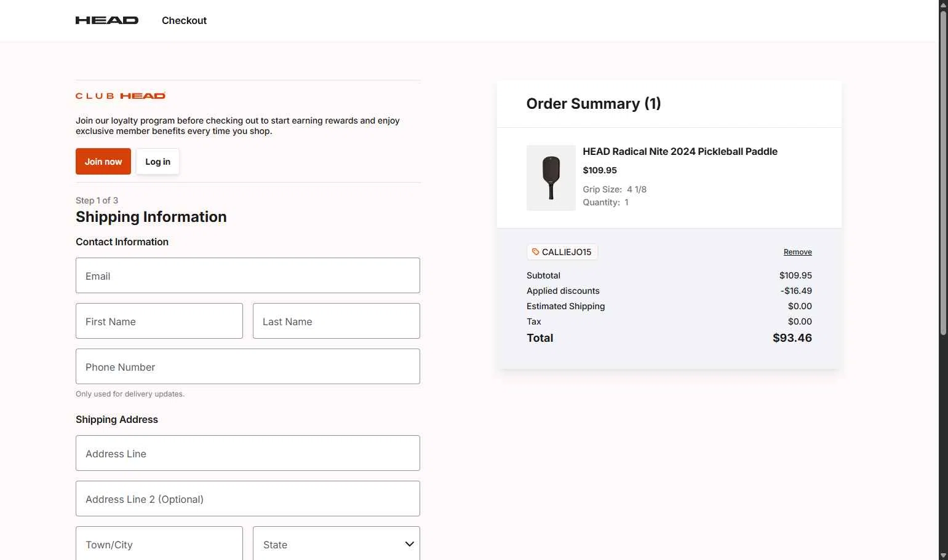
Task: Select the Club HEAD logo
Action: tap(121, 96)
